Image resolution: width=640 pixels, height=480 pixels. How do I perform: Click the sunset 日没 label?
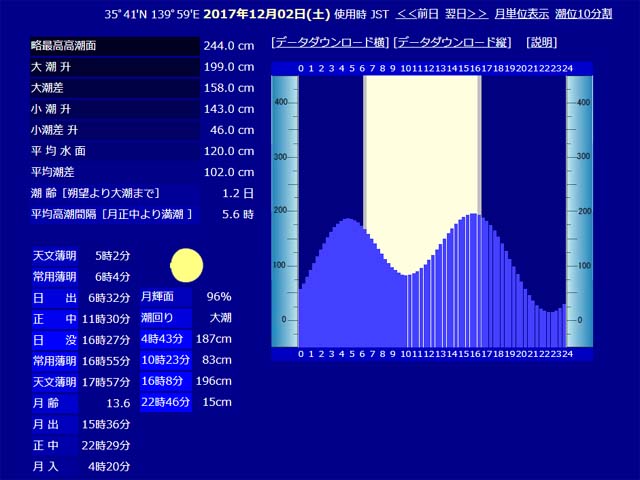point(55,340)
